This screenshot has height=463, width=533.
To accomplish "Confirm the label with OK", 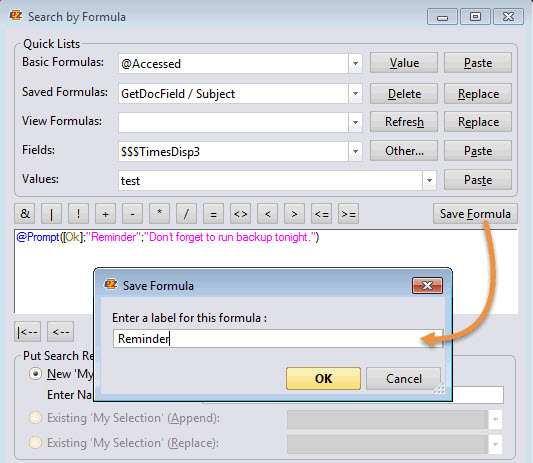I will [x=323, y=378].
